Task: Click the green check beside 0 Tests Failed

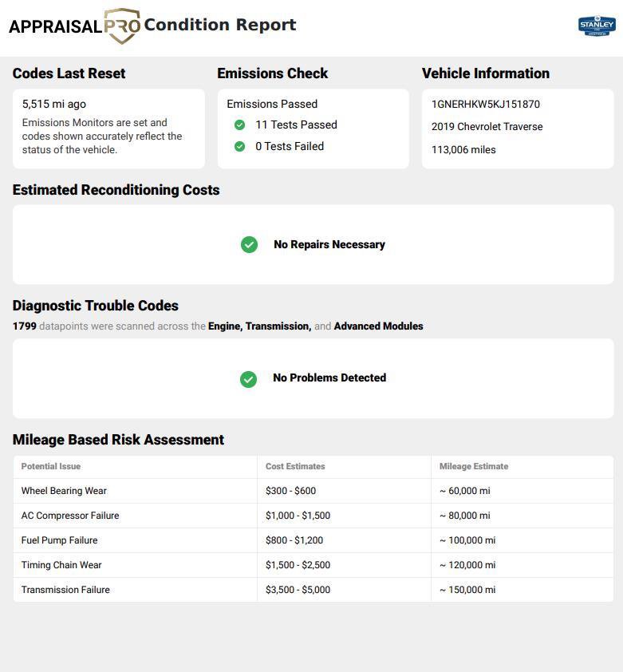Action: 239,147
